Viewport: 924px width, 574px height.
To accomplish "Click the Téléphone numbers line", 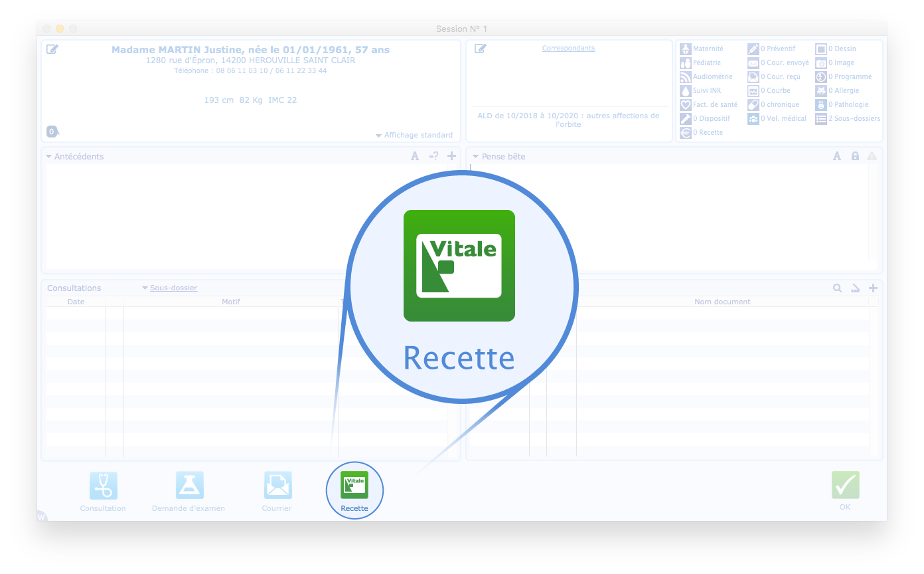I will point(250,70).
